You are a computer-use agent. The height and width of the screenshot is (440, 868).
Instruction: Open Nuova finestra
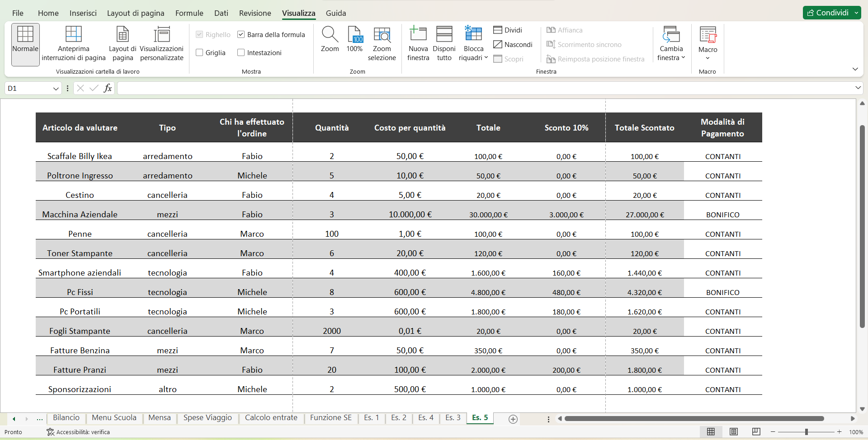(418, 35)
